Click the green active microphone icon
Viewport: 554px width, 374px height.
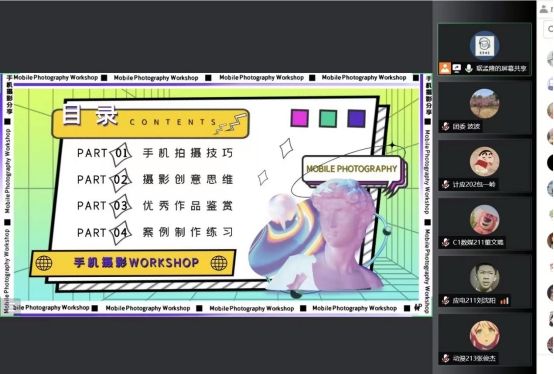click(469, 68)
